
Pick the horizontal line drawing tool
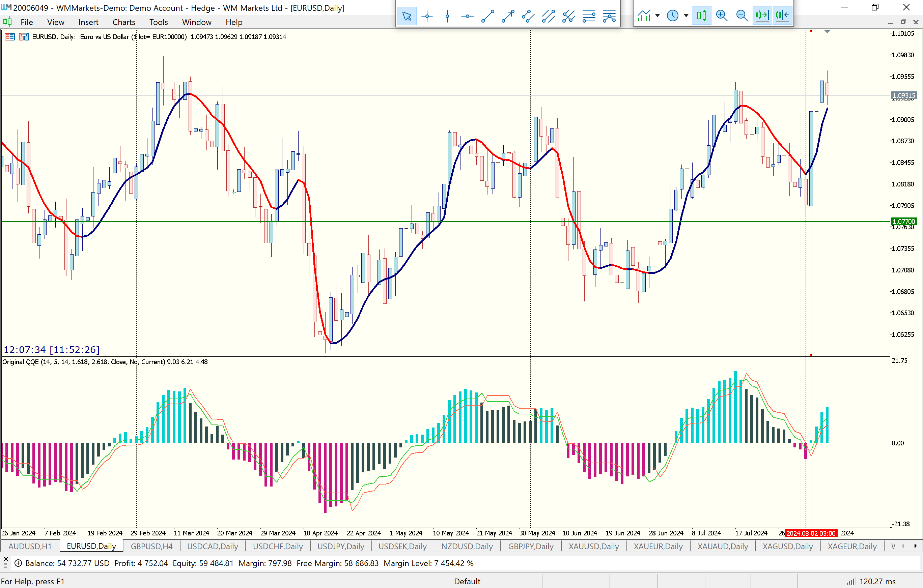click(467, 16)
